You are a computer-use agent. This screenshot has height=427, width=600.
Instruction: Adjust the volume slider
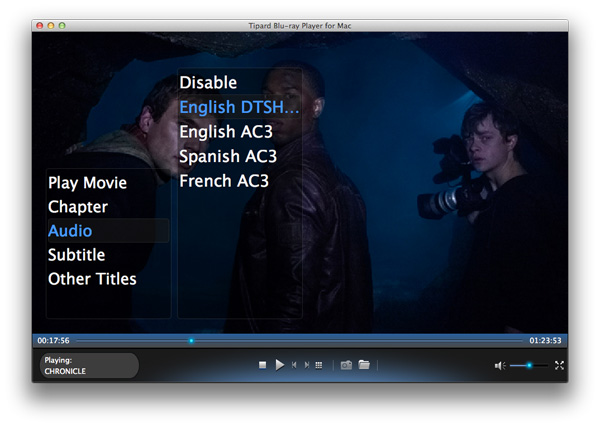click(x=529, y=366)
